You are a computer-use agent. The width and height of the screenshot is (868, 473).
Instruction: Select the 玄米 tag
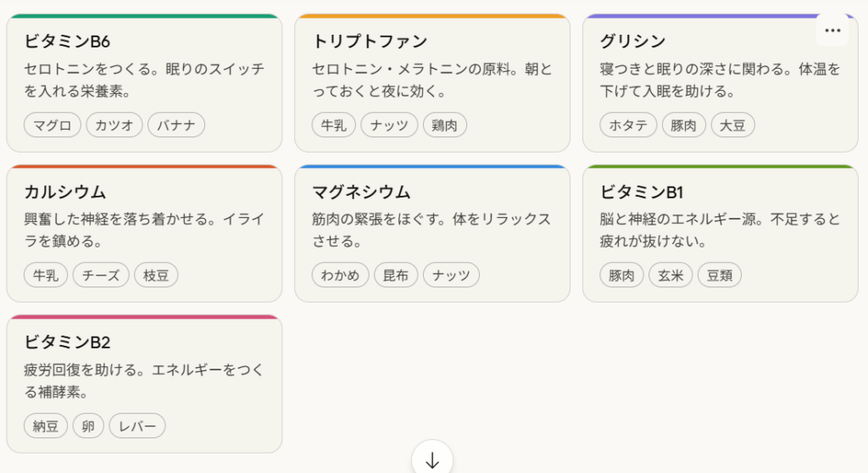(670, 275)
